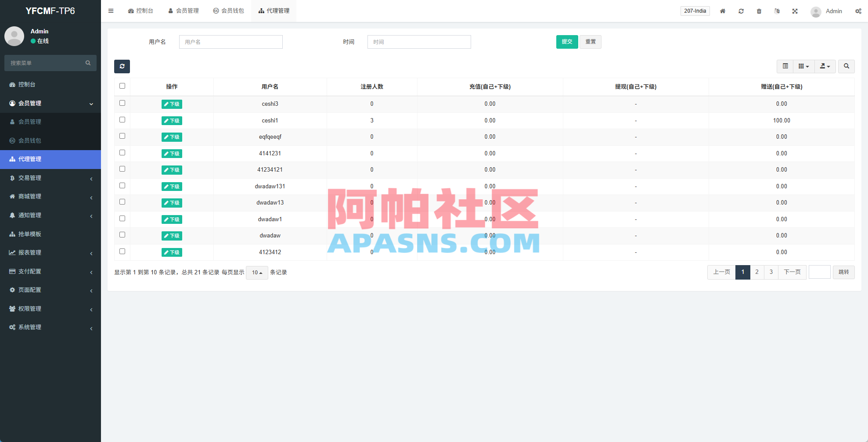Toggle the table card view icon
The image size is (868, 442).
point(785,66)
